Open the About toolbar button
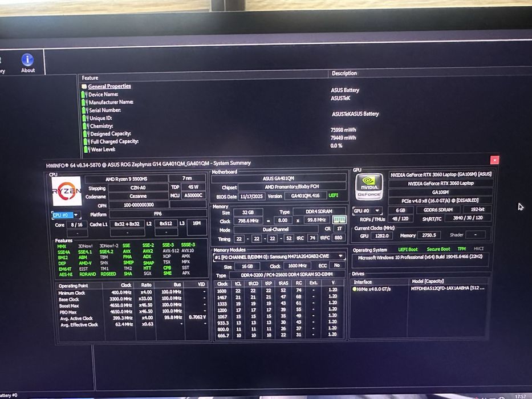 [27, 63]
